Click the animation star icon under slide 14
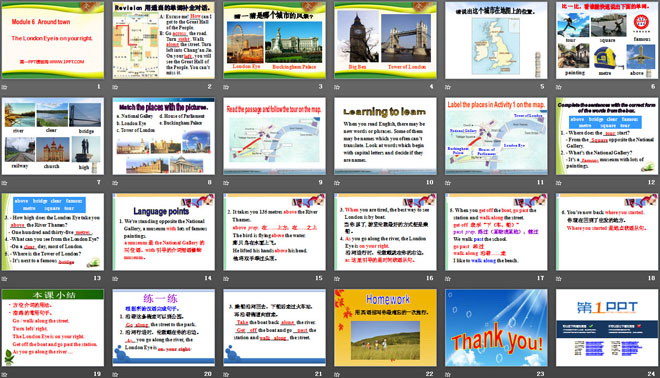Image resolution: width=660 pixels, height=378 pixels. (x=115, y=278)
